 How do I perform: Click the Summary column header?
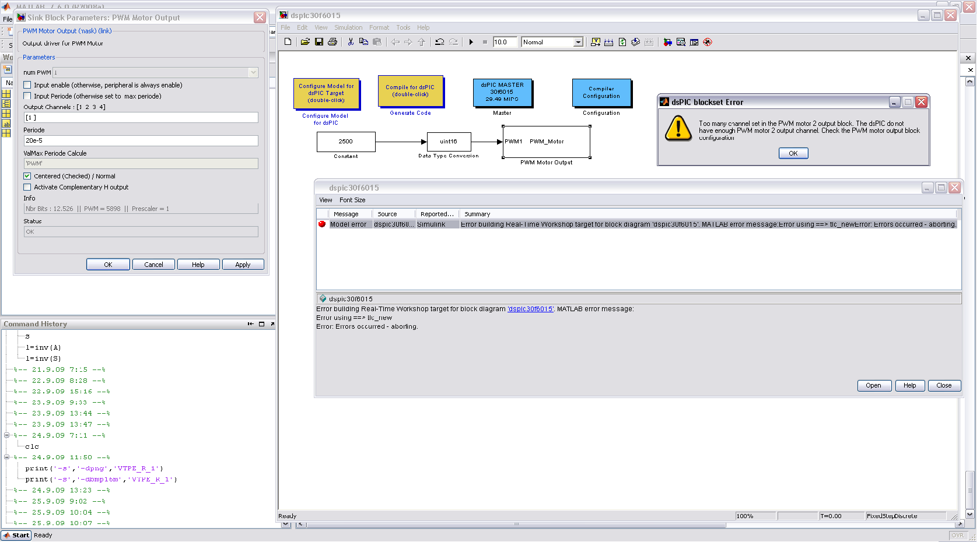tap(708, 214)
